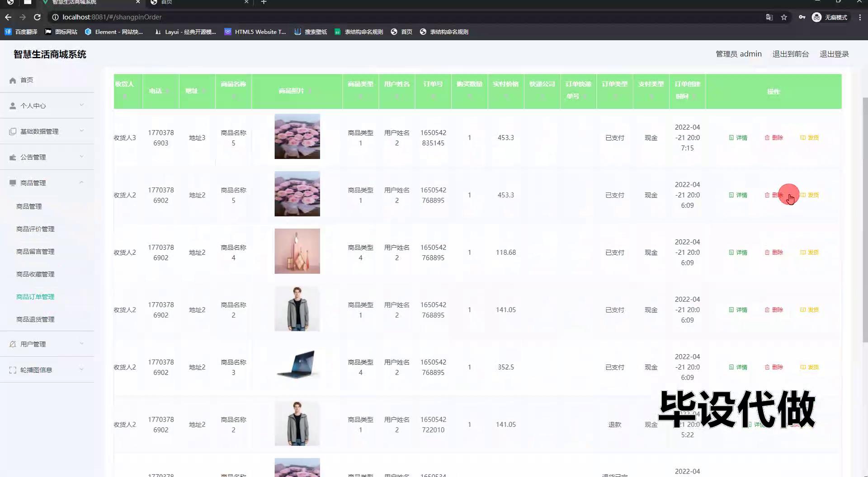The image size is (868, 477).
Task: Click 退出登录 to log out
Action: 834,54
